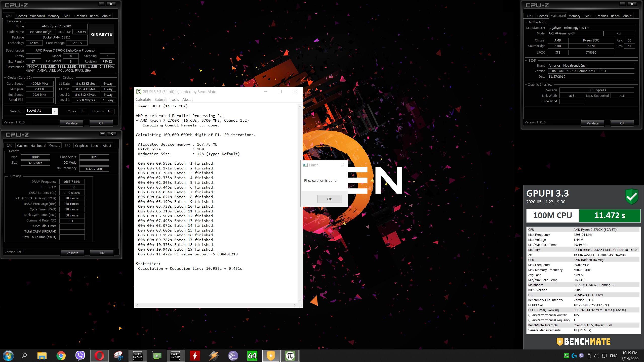Open taskbar search magnifier
644x362 pixels.
(24, 356)
